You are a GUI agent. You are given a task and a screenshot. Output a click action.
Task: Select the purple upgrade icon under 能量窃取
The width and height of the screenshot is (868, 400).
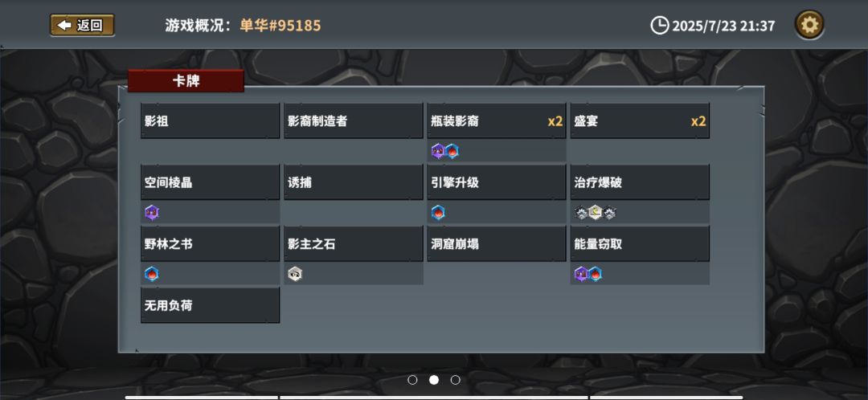tap(581, 274)
